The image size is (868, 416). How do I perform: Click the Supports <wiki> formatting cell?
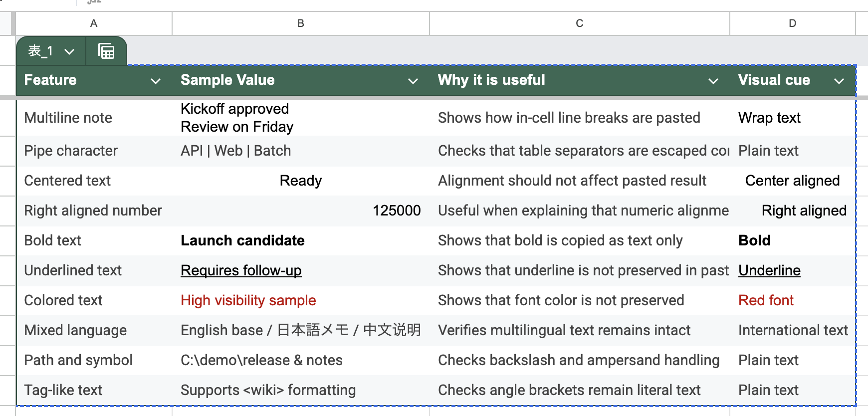[x=268, y=390]
